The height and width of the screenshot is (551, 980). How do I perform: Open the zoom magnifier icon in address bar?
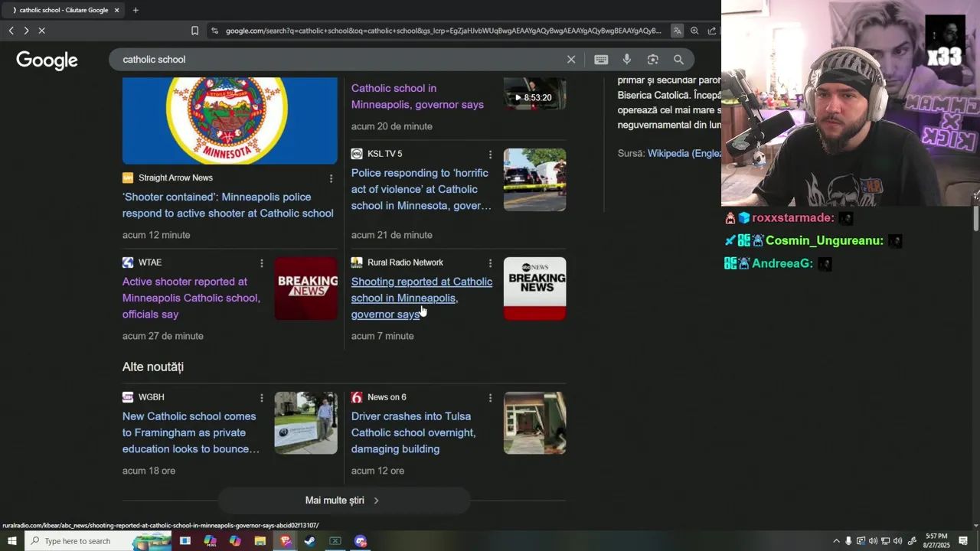[x=694, y=31]
